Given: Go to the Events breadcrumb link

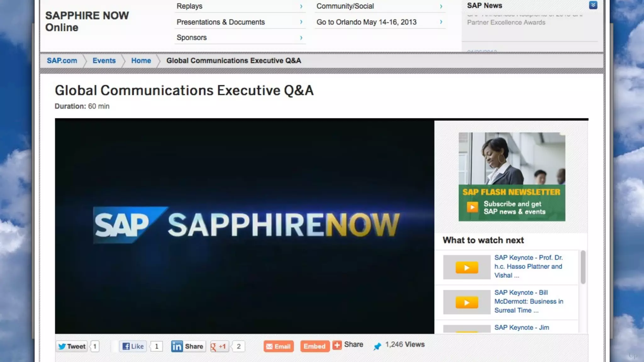Looking at the screenshot, I should pos(104,61).
